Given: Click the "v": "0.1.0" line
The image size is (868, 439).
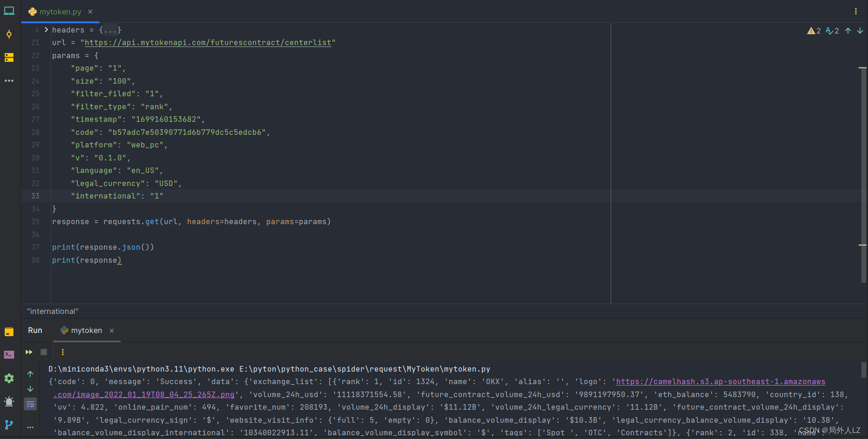Looking at the screenshot, I should coord(101,158).
